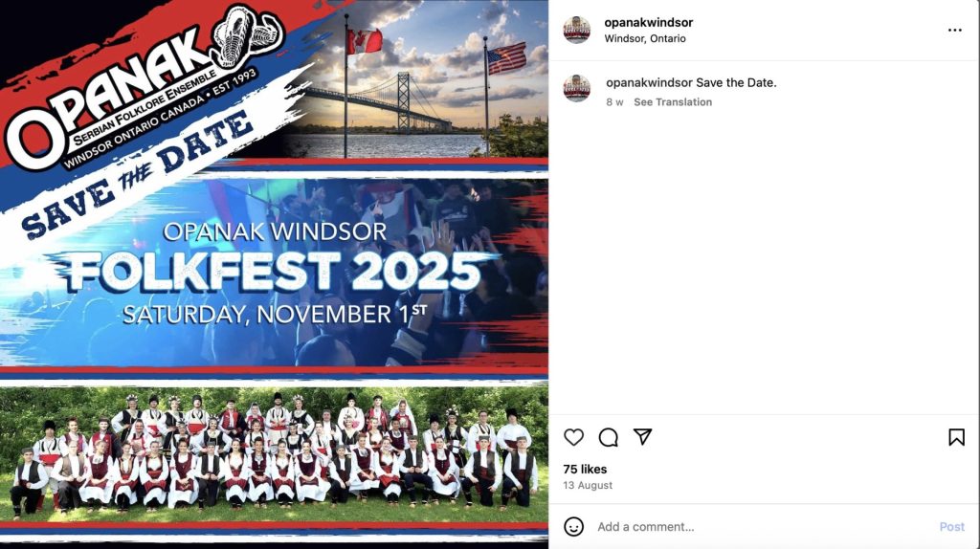Image resolution: width=980 pixels, height=549 pixels.
Task: Share the post via paper plane icon
Action: pyautogui.click(x=642, y=436)
